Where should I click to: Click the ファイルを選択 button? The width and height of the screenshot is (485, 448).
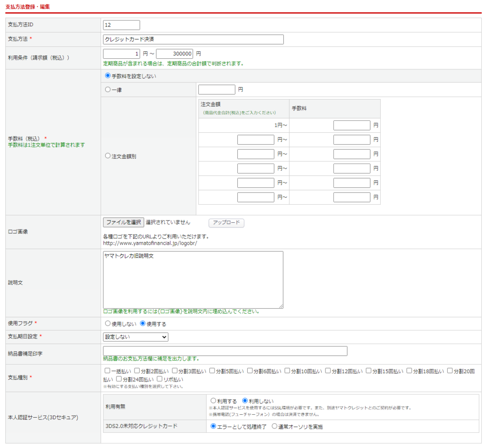pos(123,222)
